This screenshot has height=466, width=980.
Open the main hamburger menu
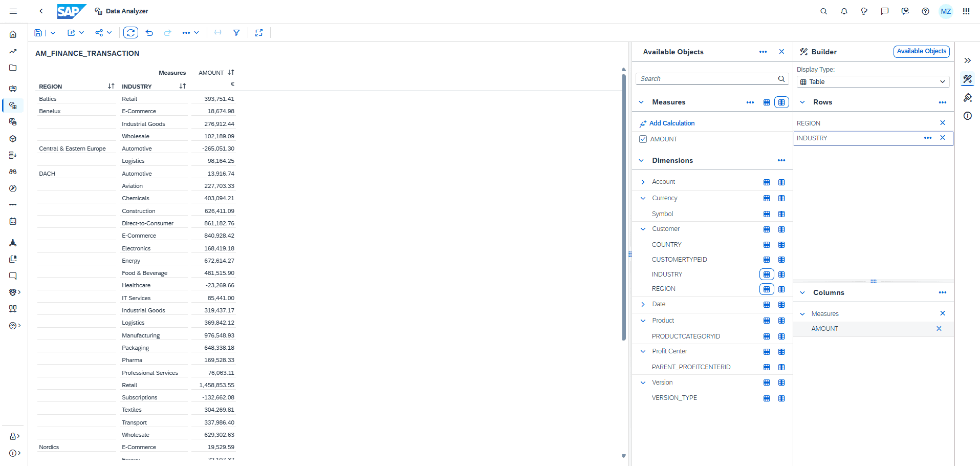[x=13, y=11]
